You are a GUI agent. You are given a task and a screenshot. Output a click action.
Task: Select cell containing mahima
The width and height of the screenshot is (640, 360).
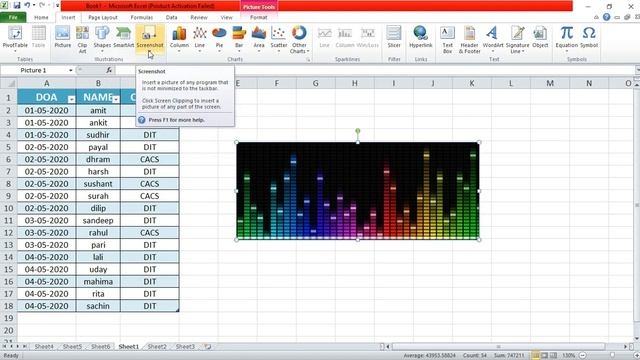pos(98,282)
